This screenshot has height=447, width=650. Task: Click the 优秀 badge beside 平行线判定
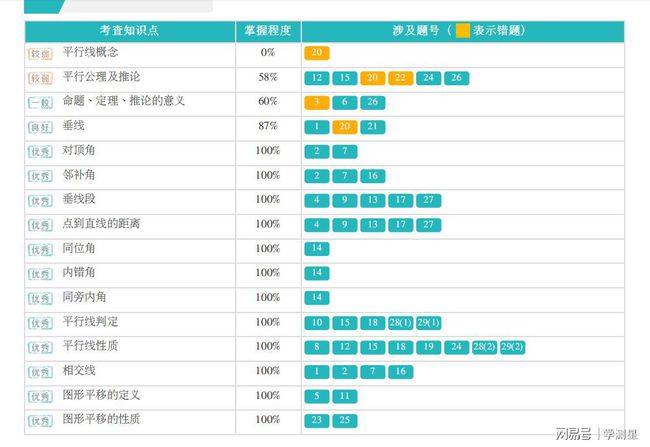click(x=40, y=323)
